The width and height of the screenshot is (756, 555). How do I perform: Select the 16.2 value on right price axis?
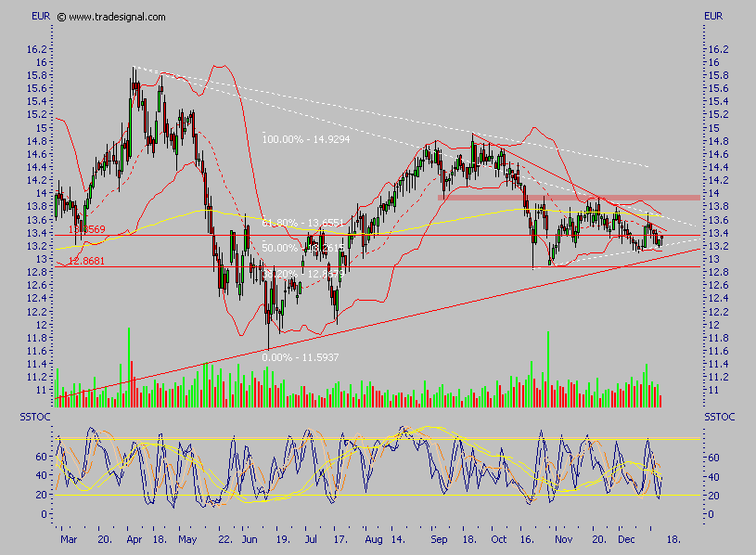pyautogui.click(x=717, y=49)
